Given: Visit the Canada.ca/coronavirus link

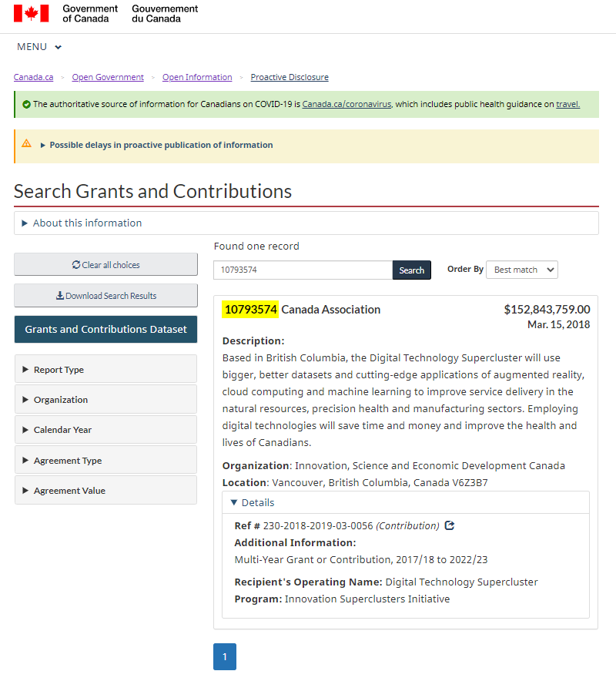Looking at the screenshot, I should click(x=346, y=104).
